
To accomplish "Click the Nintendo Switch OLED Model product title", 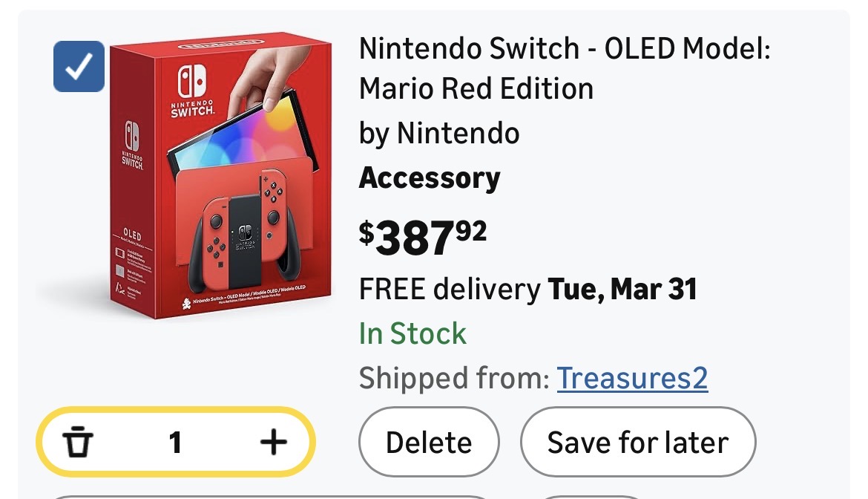I will [x=565, y=69].
